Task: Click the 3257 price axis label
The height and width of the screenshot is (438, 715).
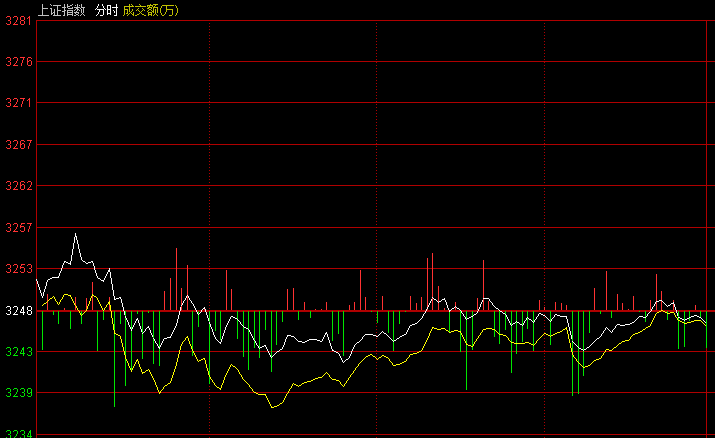Action: click(19, 227)
